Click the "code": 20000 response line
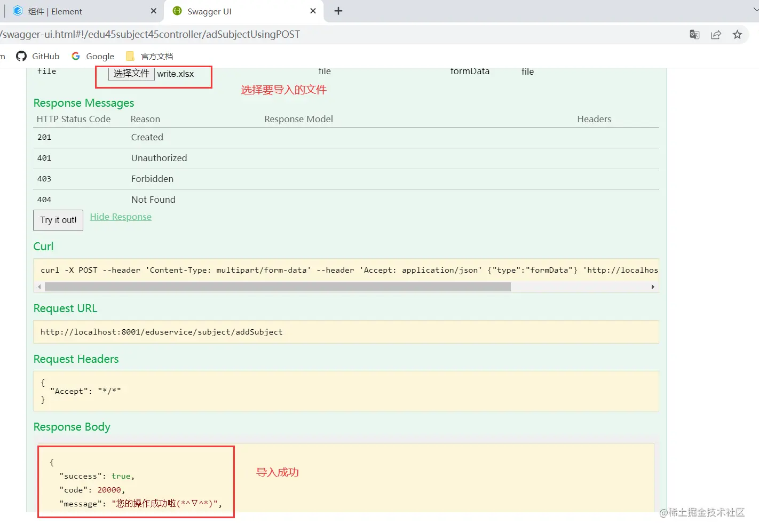The width and height of the screenshot is (759, 532). coord(92,490)
